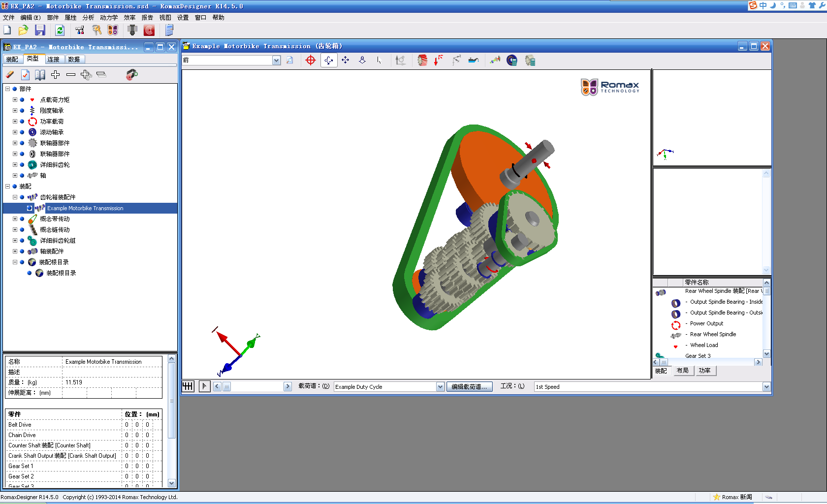The image size is (827, 504).
Task: Click the play button in the animation bar
Action: point(204,386)
